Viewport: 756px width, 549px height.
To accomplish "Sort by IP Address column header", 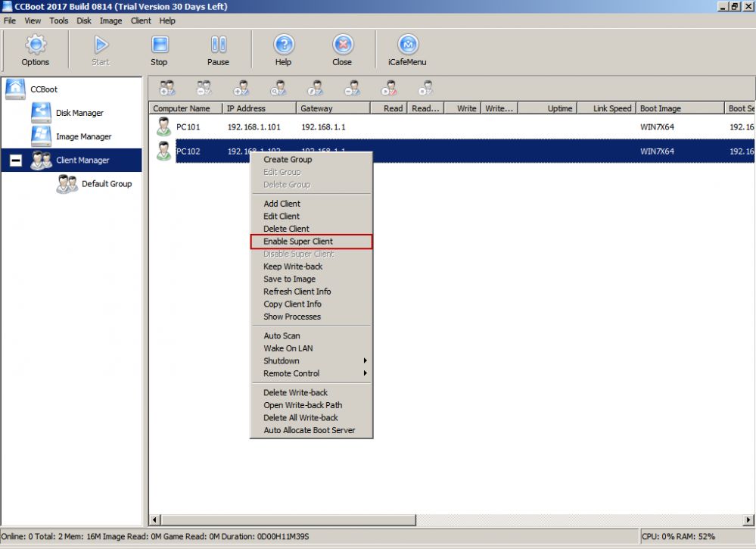I will (260, 108).
